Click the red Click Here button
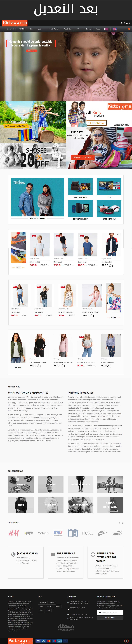The height and width of the screenshot is (644, 132). [x=32, y=51]
